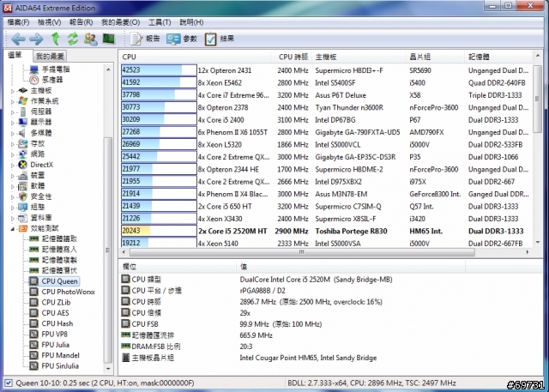Screen dimensions: 549x392
Task: Open 檢視(V) menu
Action: [x=50, y=22]
